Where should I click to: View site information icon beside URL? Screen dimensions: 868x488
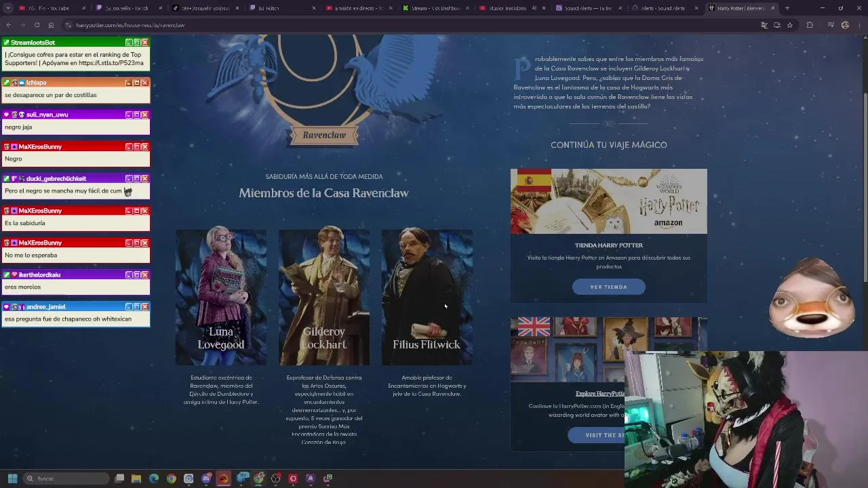[x=68, y=25]
